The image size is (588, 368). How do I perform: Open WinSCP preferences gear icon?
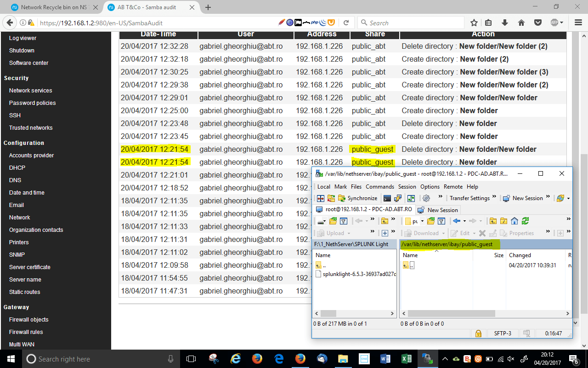tap(426, 198)
